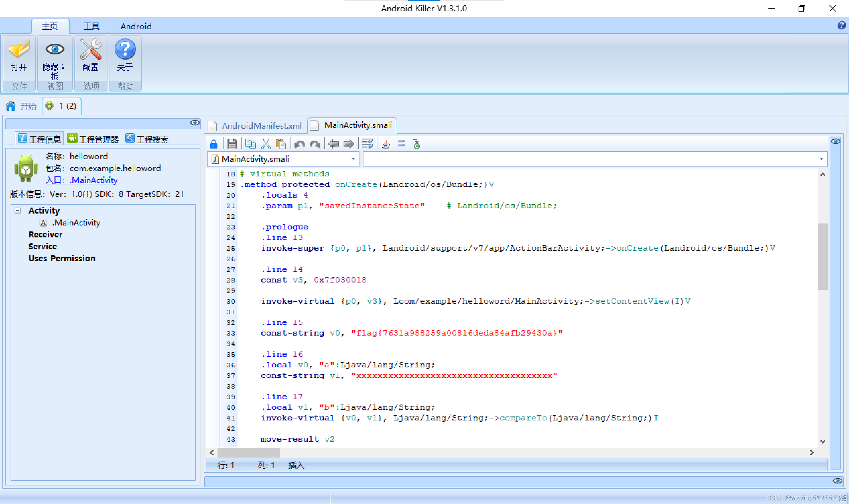Click line number 43 in the gutter
This screenshot has height=504, width=849.
[230, 439]
